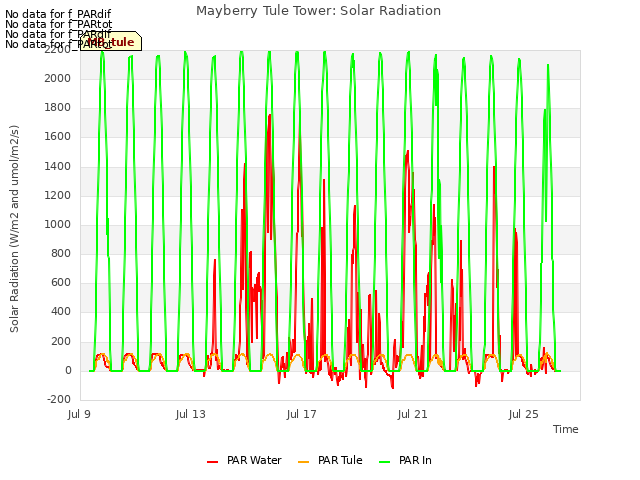Image resolution: width=640 pixels, height=480 pixels.
Task: Click the 2000 y-axis tick label
Action: point(58,78)
